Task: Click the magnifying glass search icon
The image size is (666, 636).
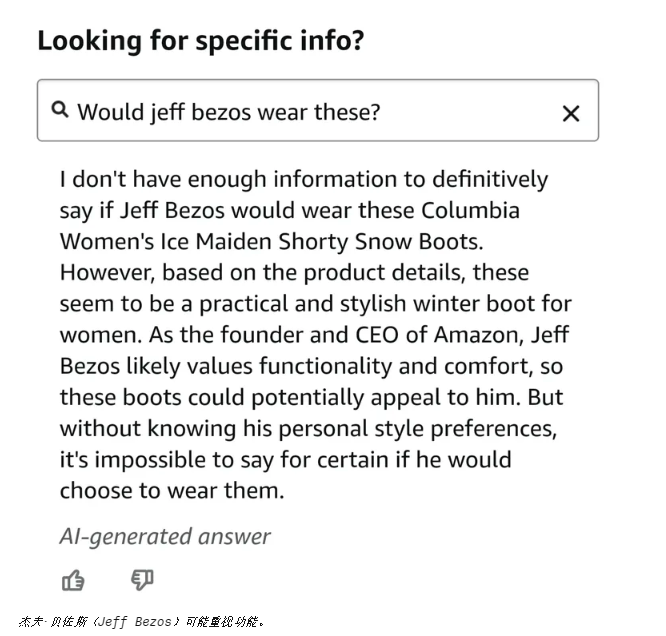Action: (x=60, y=110)
